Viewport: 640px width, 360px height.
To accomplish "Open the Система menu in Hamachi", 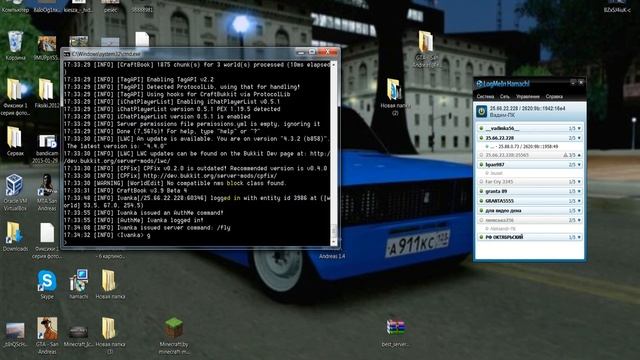I will 485,97.
